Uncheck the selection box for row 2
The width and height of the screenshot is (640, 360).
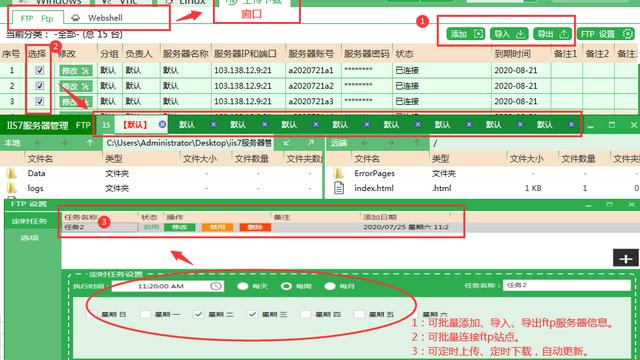coord(40,86)
